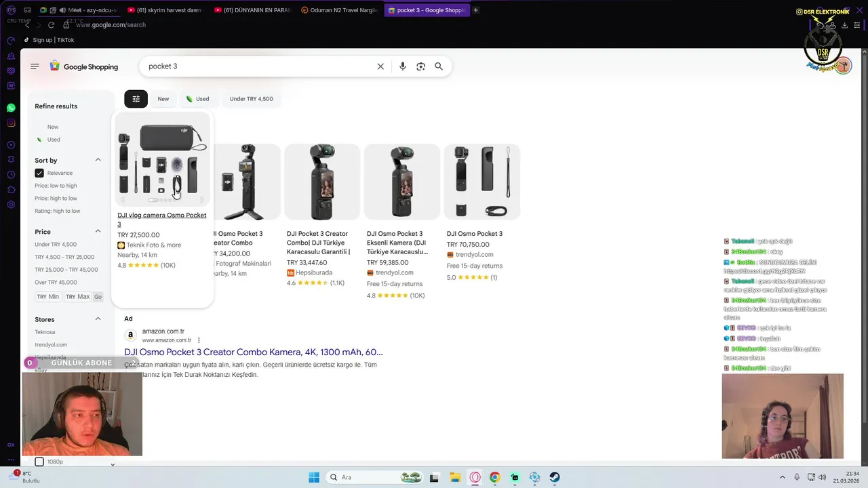Show previous image on DJI vlog camera card

pyautogui.click(x=123, y=200)
